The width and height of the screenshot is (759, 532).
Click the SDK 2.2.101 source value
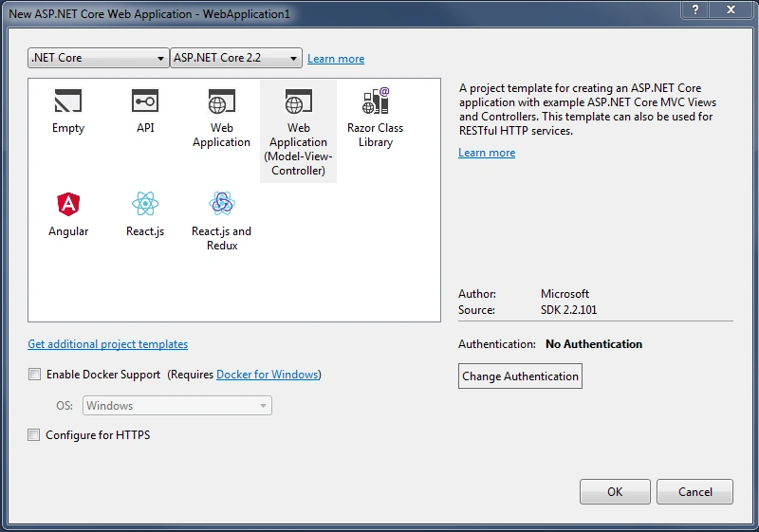pyautogui.click(x=568, y=309)
